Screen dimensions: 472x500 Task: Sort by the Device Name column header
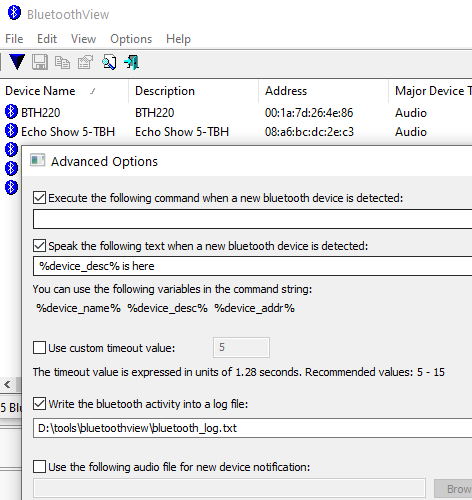(64, 91)
